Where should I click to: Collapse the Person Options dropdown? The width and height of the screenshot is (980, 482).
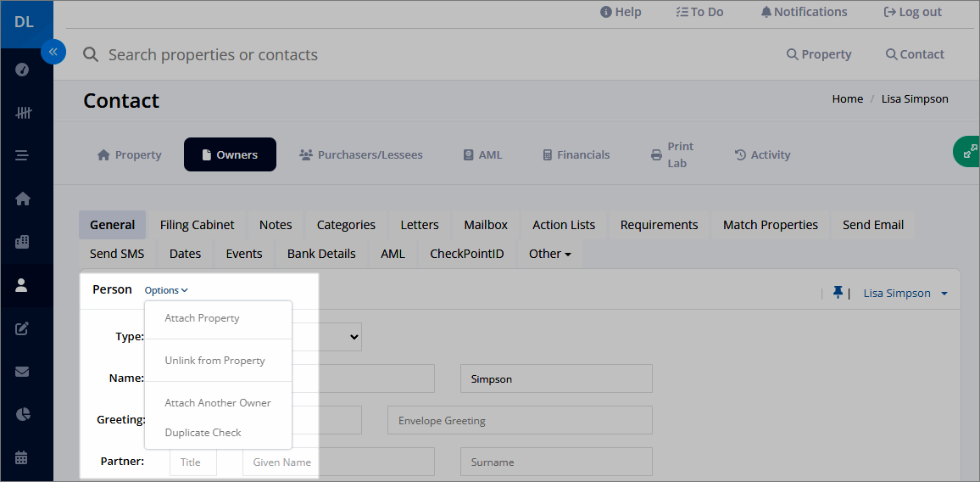point(166,290)
